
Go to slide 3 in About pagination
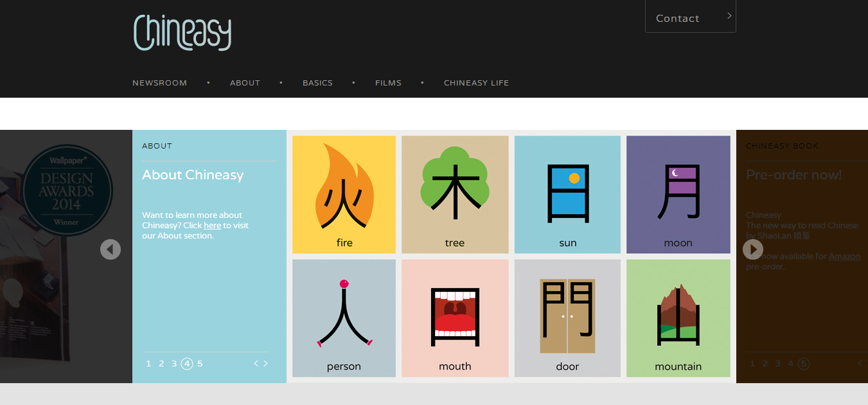[x=174, y=364]
